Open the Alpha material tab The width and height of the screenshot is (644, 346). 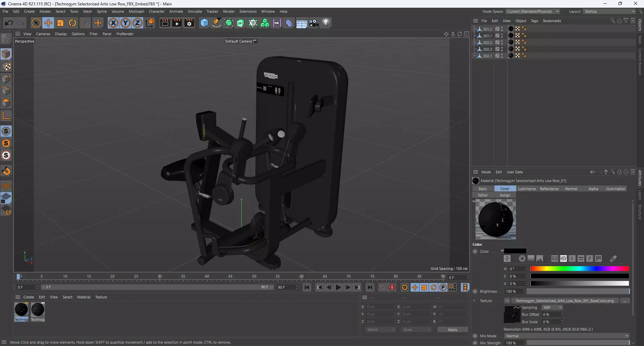[593, 189]
